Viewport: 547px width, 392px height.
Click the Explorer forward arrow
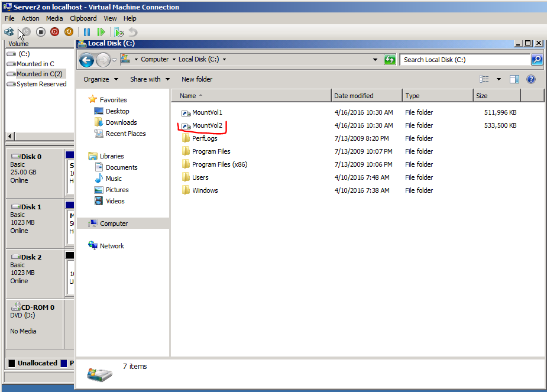[103, 60]
